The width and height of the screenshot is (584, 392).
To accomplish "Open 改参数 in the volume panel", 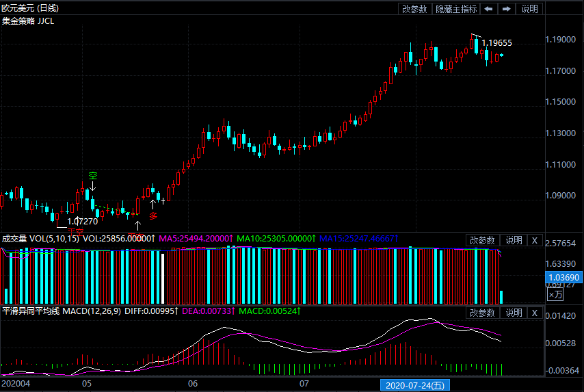I will (482, 240).
